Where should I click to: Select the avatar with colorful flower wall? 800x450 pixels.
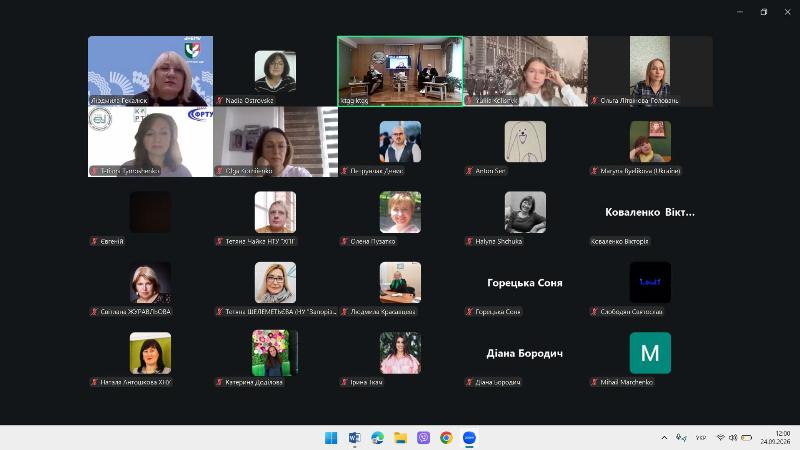(x=275, y=353)
